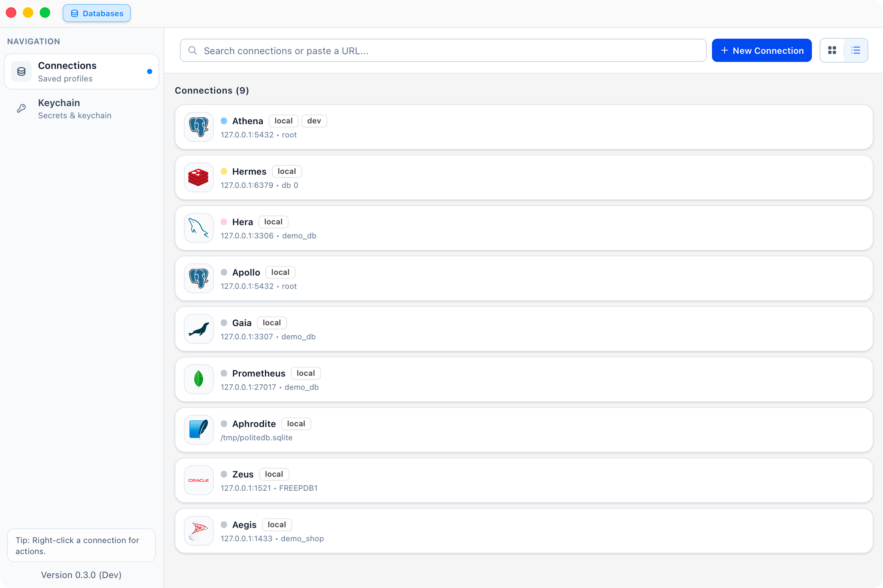Viewport: 883px width, 588px height.
Task: Click the dev tag on Athena
Action: [314, 121]
